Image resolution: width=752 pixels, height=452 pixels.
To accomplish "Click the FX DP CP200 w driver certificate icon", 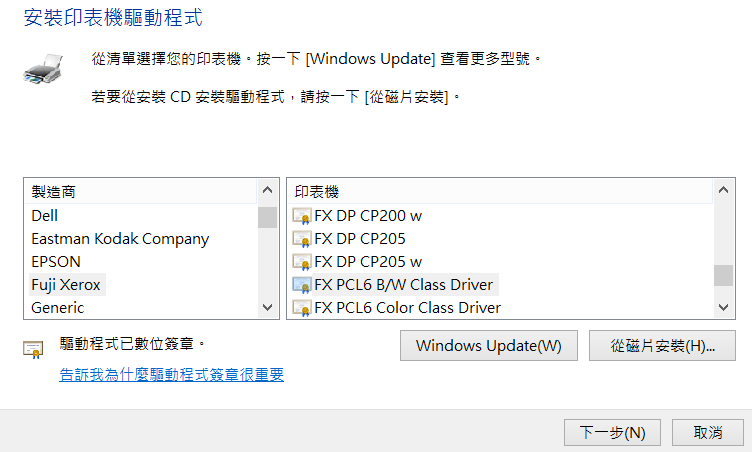I will coord(302,216).
